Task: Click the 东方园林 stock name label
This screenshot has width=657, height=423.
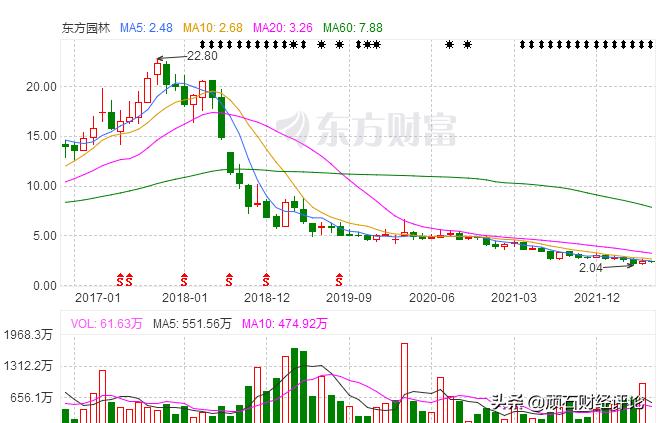Action: [x=86, y=28]
